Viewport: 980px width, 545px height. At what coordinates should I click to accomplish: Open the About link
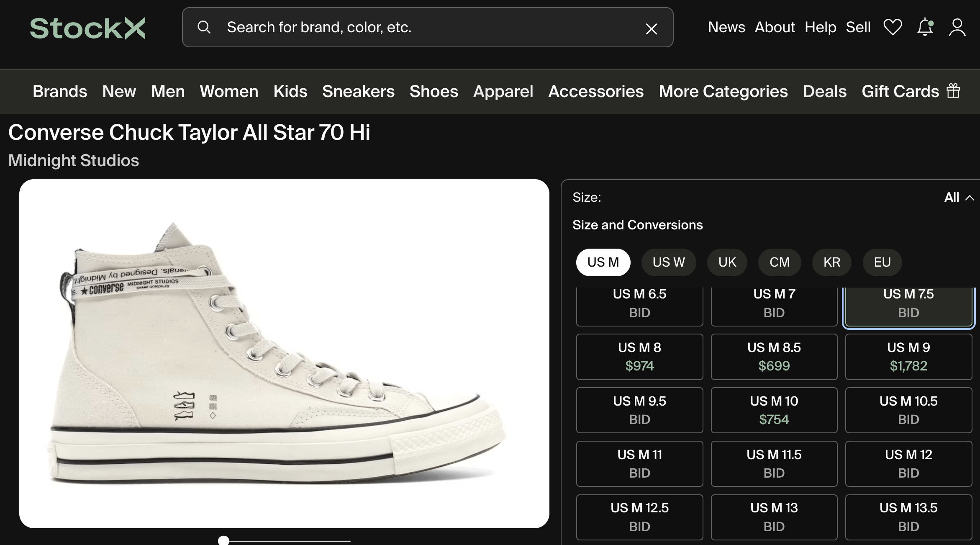775,27
